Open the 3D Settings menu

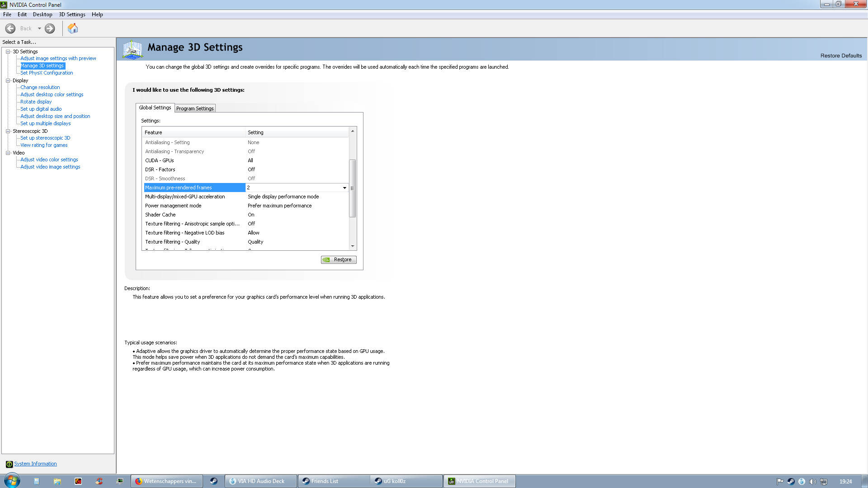tap(72, 14)
